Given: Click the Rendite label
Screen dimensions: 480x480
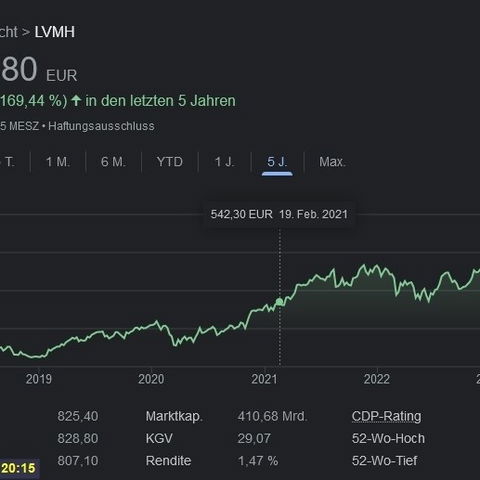Looking at the screenshot, I should (168, 461).
